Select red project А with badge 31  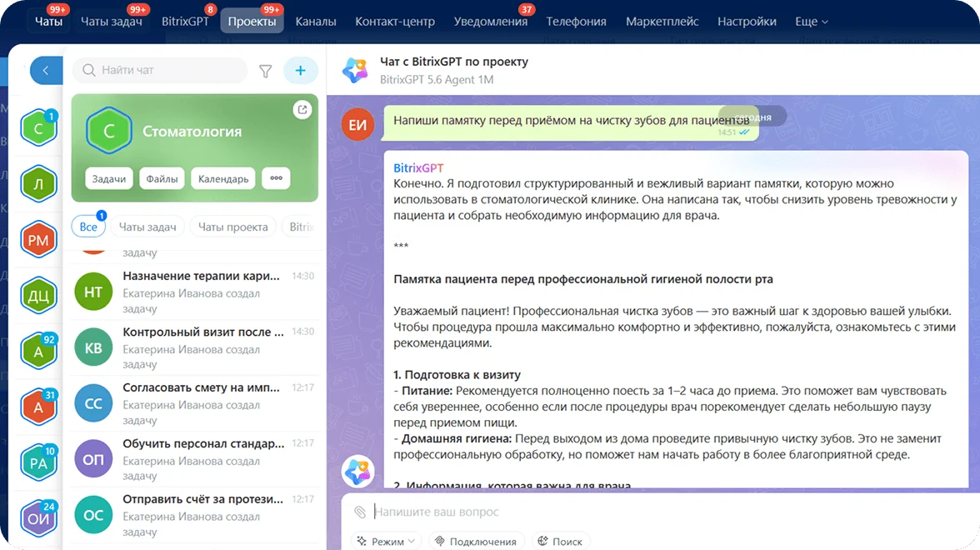38,407
